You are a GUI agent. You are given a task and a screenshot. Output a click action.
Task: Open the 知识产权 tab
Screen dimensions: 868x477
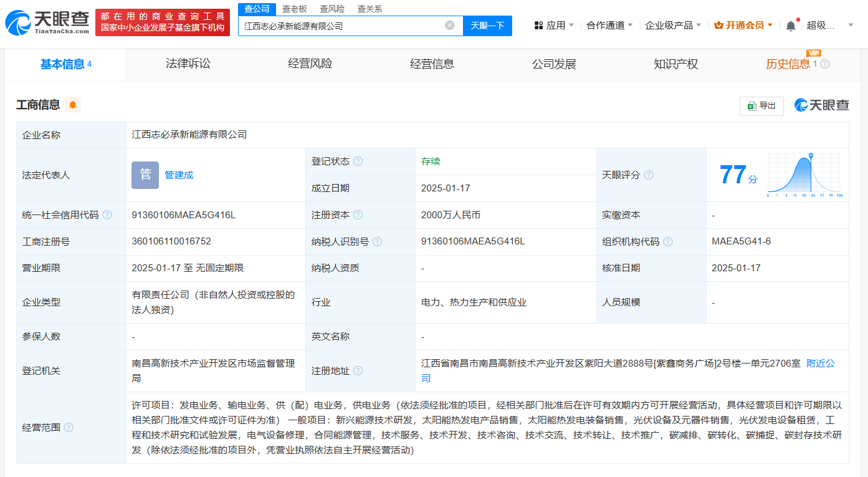tap(675, 64)
